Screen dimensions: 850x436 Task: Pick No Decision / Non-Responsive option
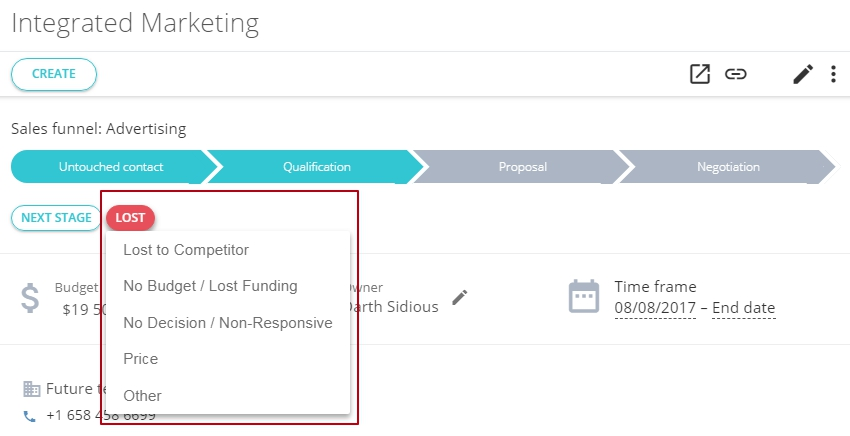click(228, 323)
